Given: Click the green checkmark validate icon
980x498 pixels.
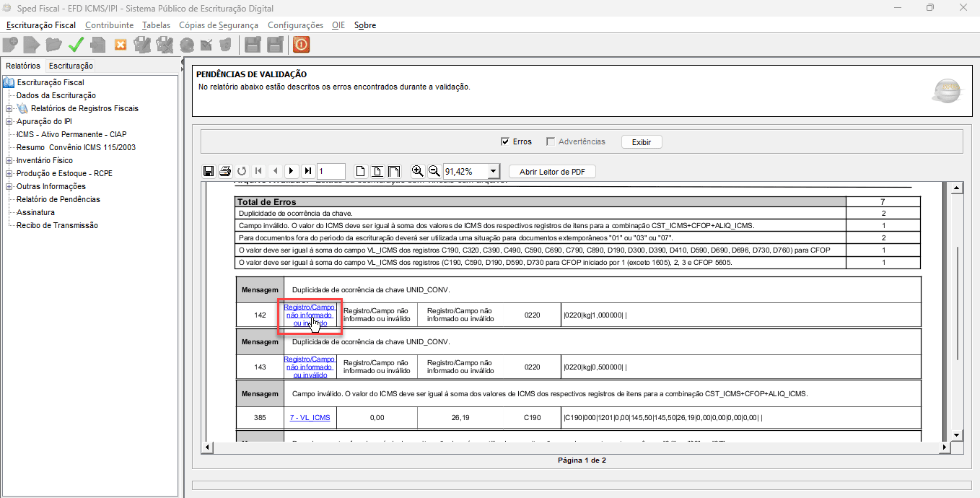Looking at the screenshot, I should (76, 45).
